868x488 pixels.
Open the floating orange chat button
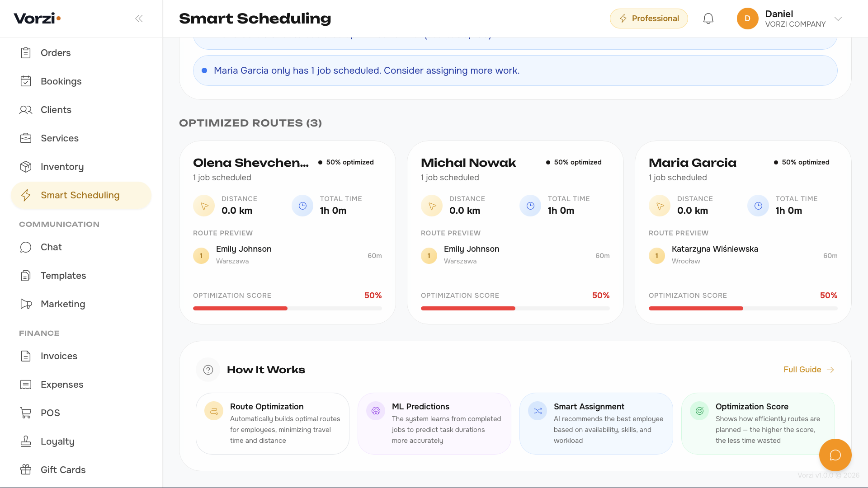point(835,455)
